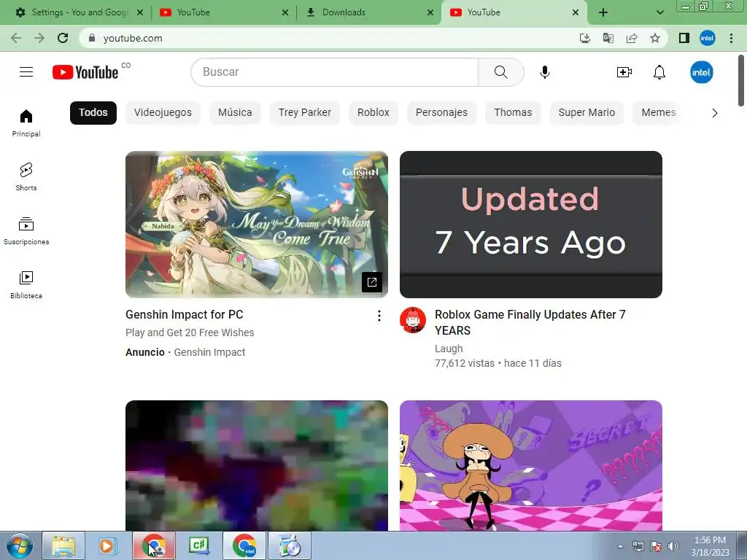Open Roblox Game Finally Updates video title
This screenshot has height=560, width=747.
tap(530, 322)
